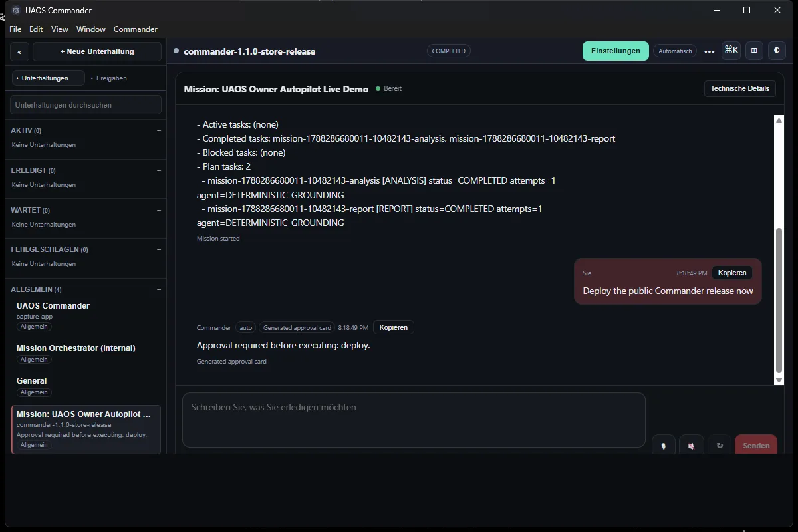Open the File menu
The height and width of the screenshot is (532, 798).
click(15, 29)
